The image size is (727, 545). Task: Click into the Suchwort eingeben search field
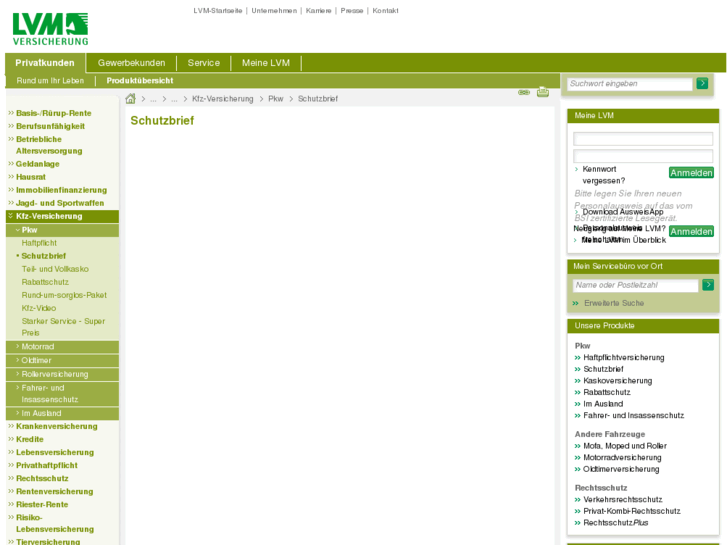click(x=630, y=83)
